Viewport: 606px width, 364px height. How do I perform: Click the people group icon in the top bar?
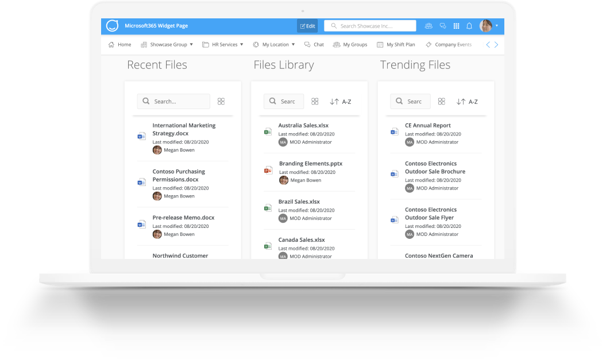click(x=429, y=25)
